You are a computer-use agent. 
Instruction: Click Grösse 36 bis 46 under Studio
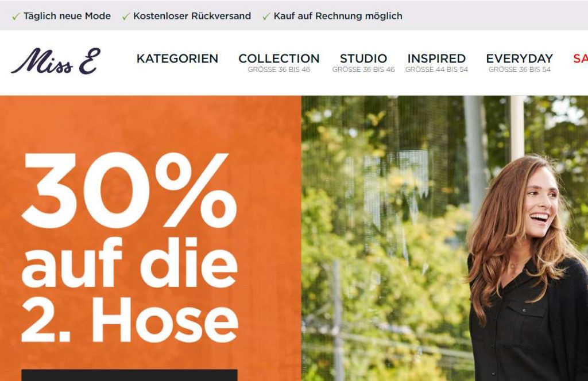tap(363, 69)
